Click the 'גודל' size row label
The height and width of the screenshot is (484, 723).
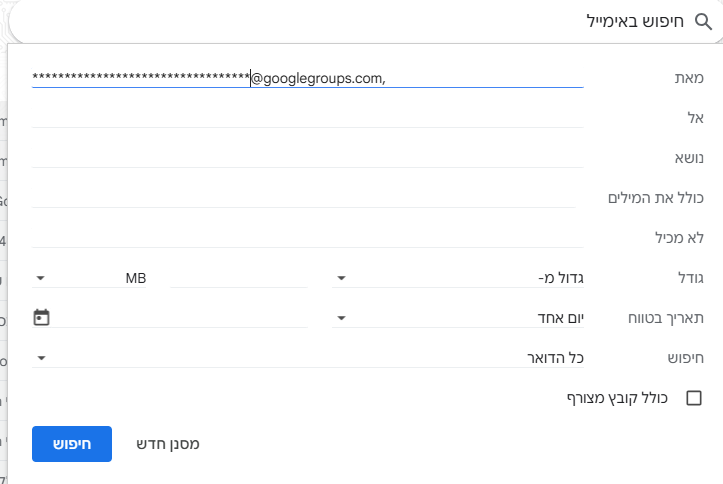tap(688, 278)
